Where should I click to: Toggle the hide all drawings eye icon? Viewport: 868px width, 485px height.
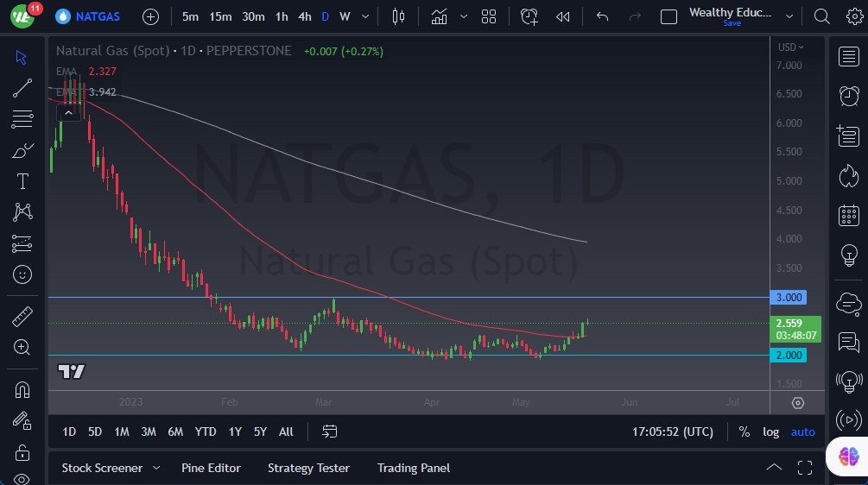coord(22,478)
